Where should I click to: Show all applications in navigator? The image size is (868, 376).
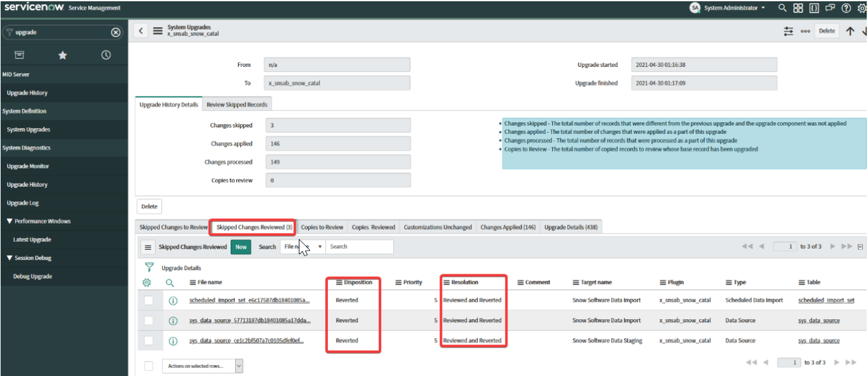20,55
